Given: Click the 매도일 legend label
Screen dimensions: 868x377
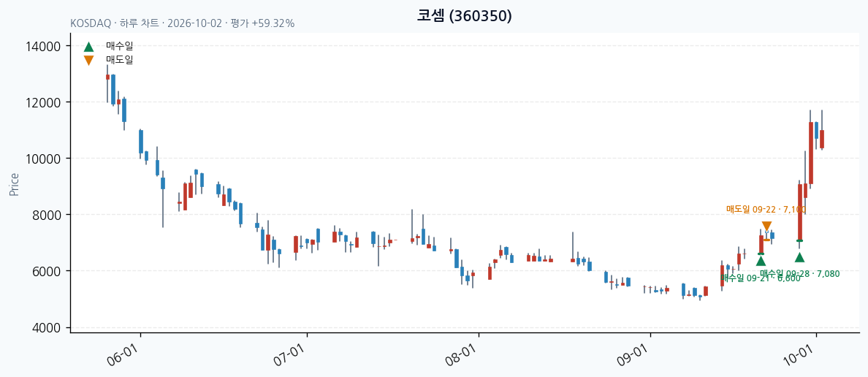Looking at the screenshot, I should (120, 60).
